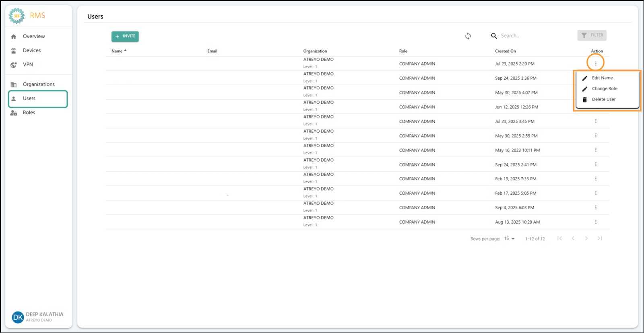Screen dimensions: 644x333
Task: Open the three-dot menu for the Sep 4, 2025 user
Action: [596, 208]
